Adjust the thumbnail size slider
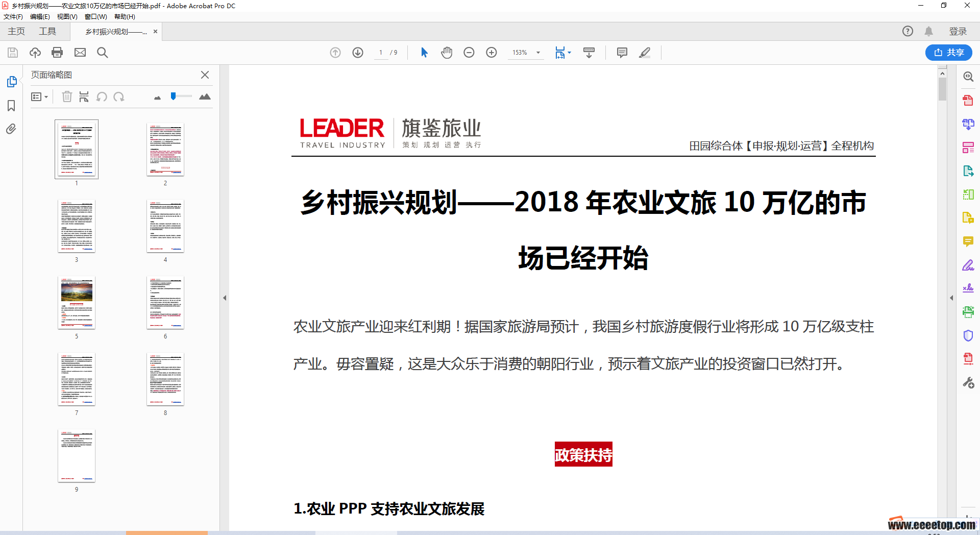This screenshot has width=980, height=535. pos(174,96)
